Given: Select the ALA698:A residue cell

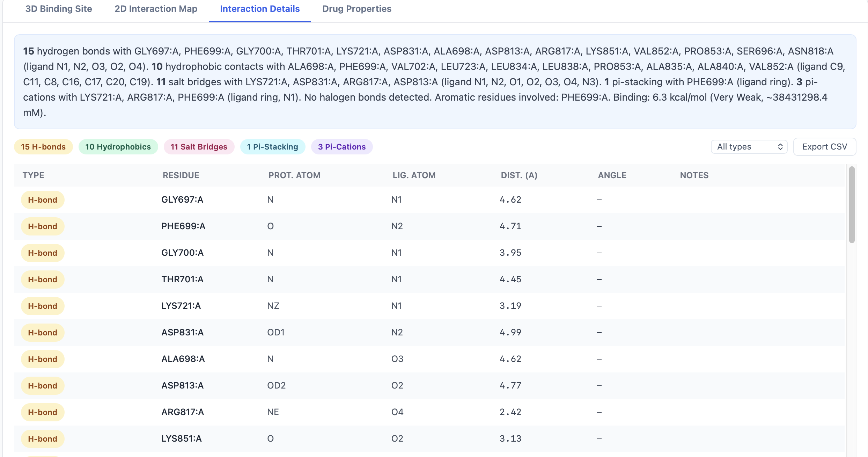Looking at the screenshot, I should (183, 359).
